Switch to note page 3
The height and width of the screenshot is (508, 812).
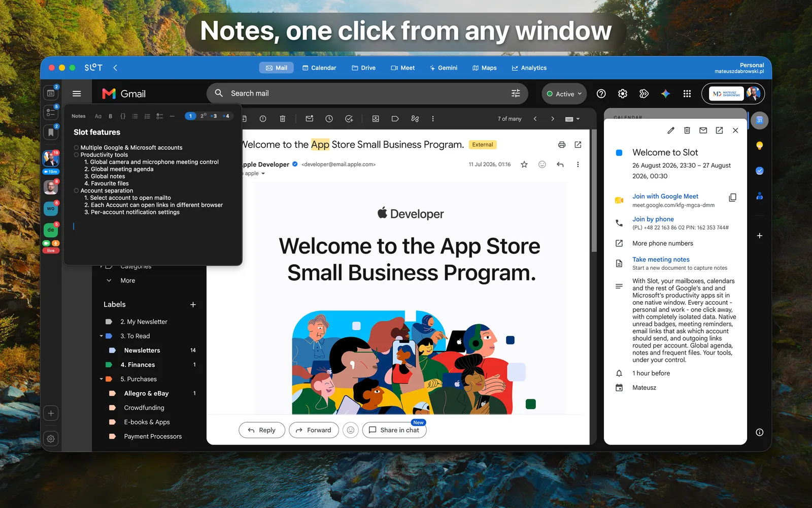(215, 116)
